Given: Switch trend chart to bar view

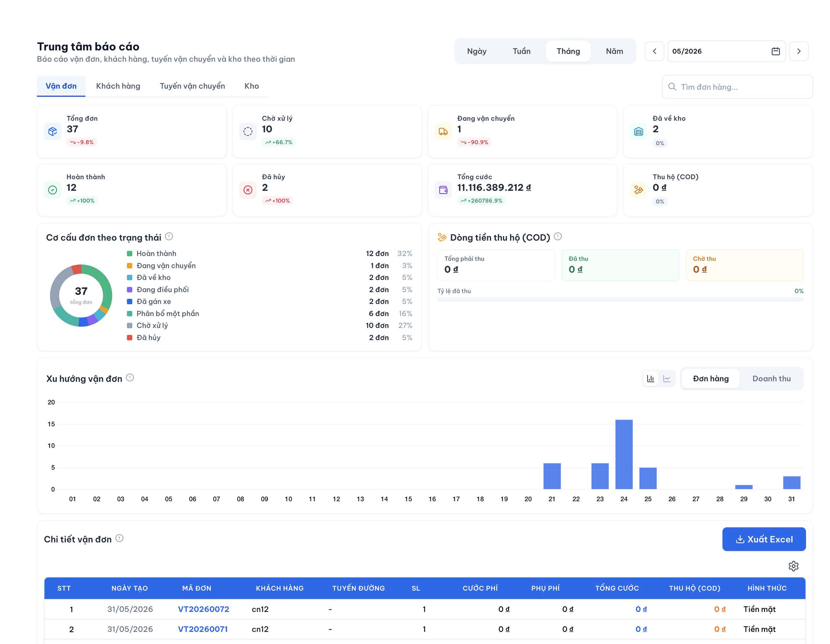Looking at the screenshot, I should coord(651,379).
